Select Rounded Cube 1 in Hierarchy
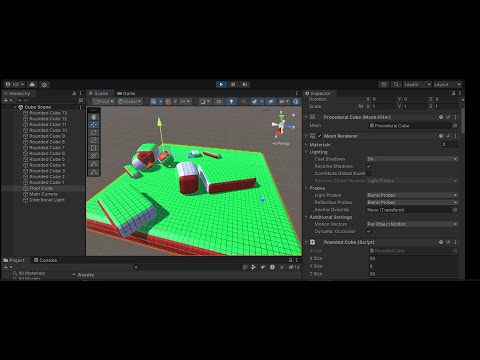480x360 pixels. [x=47, y=182]
